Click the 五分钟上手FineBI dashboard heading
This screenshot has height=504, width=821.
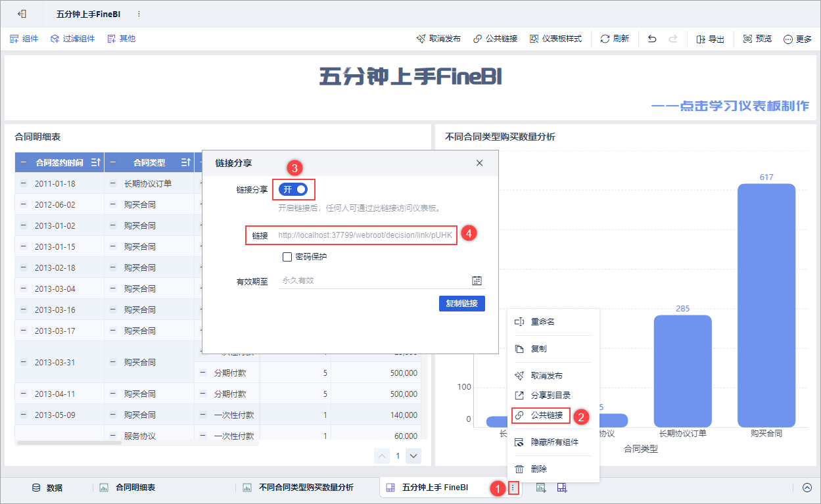411,77
